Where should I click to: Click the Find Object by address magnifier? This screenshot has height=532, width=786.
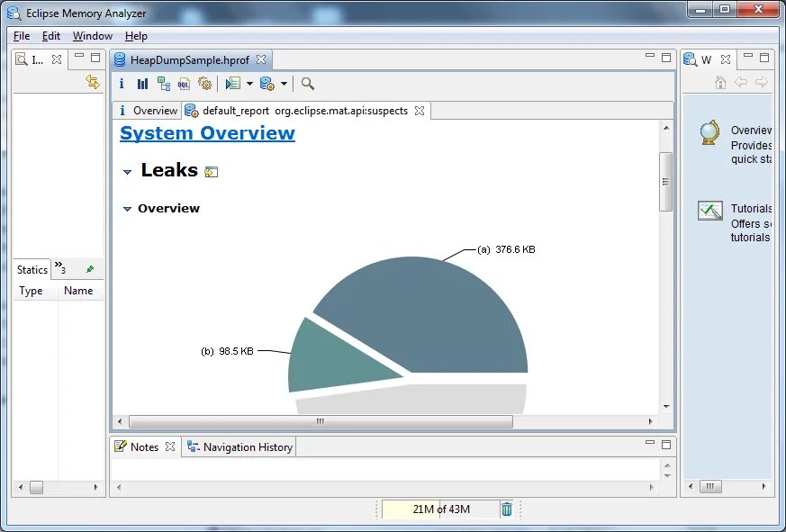coord(308,84)
